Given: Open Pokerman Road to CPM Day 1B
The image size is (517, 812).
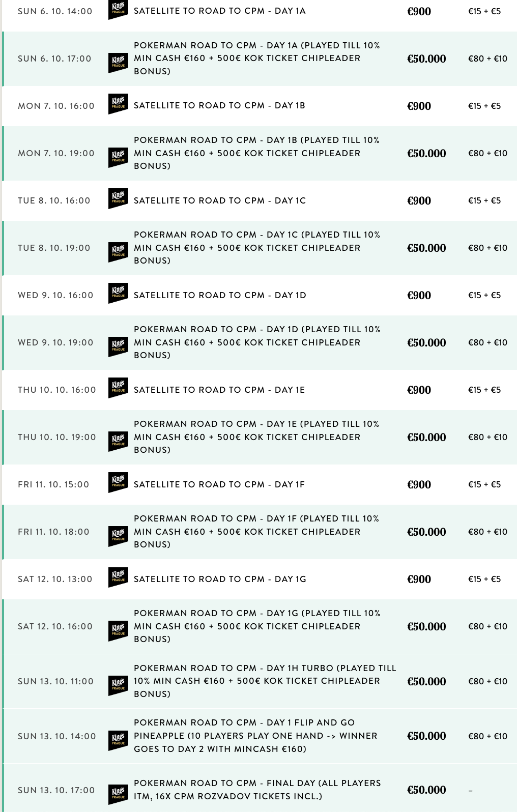Looking at the screenshot, I should tap(257, 153).
